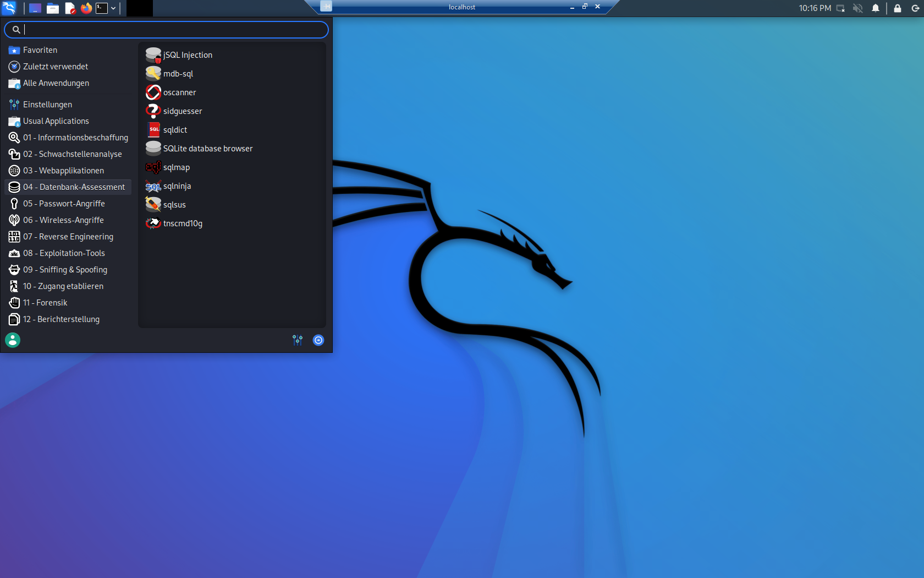
Task: Click the display settings tray icon
Action: click(840, 8)
